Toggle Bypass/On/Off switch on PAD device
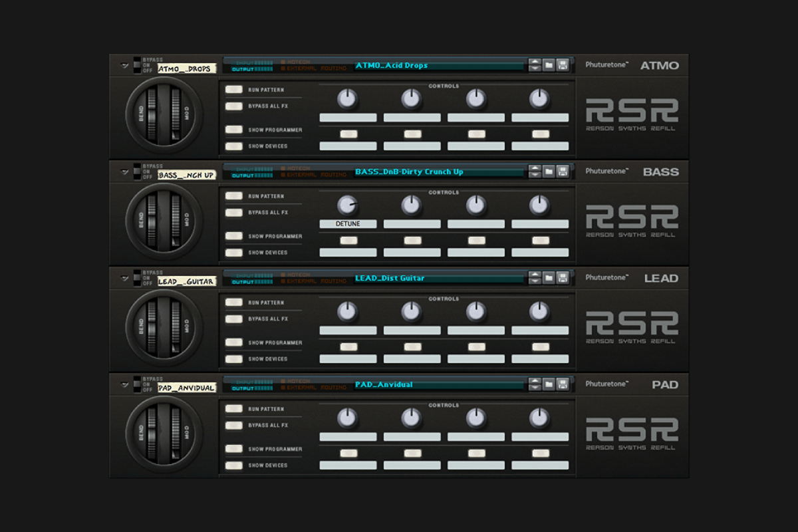The height and width of the screenshot is (532, 798). coord(137,384)
